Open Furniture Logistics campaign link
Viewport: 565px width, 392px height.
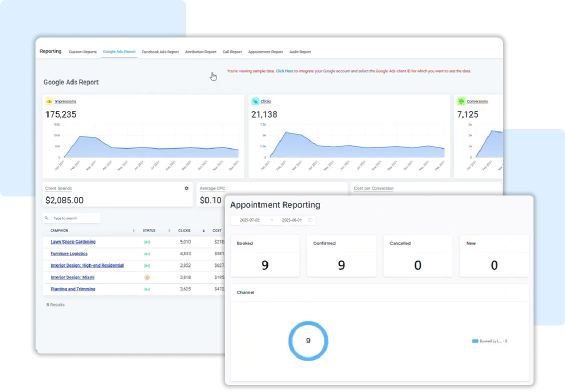tap(69, 254)
